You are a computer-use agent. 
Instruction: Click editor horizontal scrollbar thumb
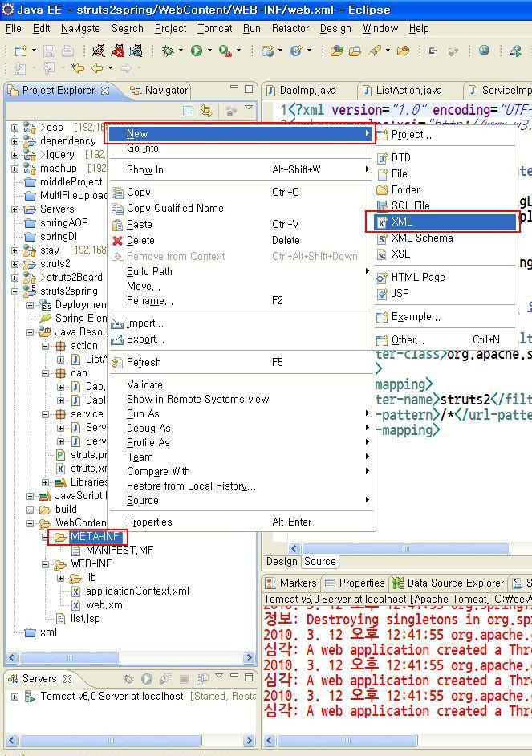(x=405, y=548)
